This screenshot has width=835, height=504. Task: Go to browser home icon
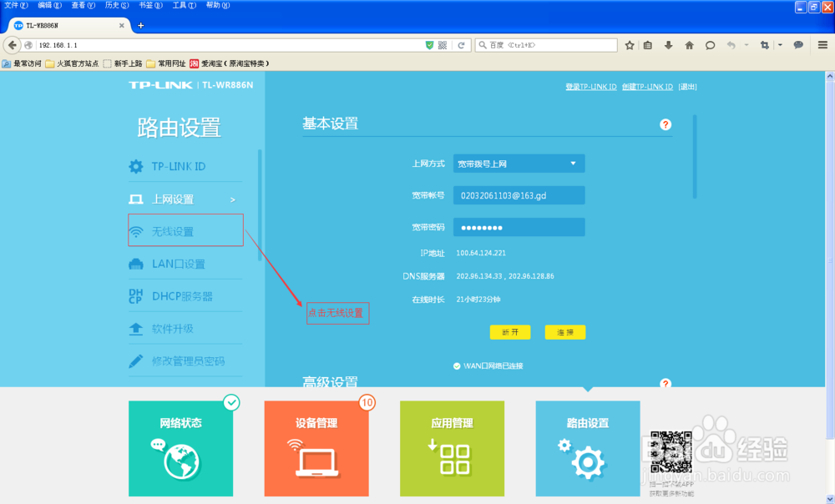pyautogui.click(x=689, y=45)
